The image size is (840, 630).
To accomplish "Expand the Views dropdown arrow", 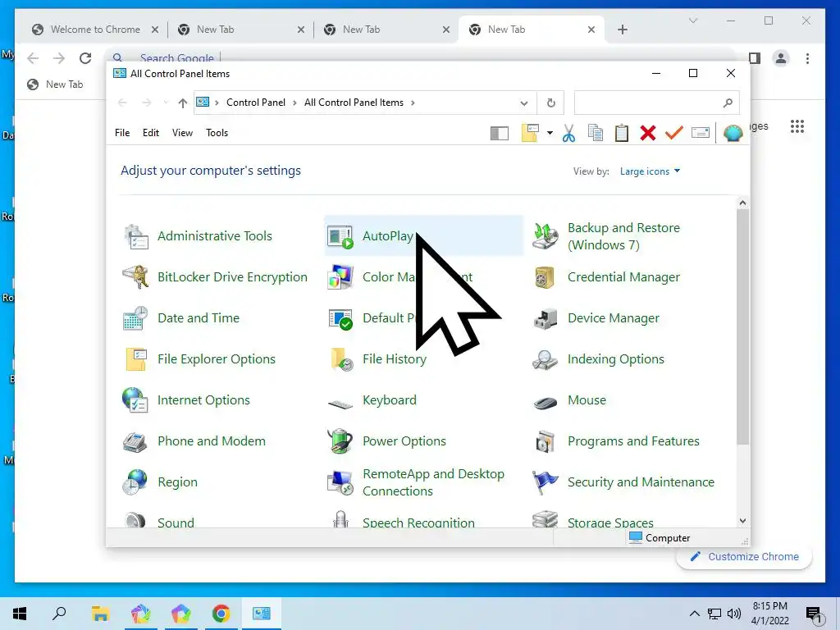I will [550, 133].
